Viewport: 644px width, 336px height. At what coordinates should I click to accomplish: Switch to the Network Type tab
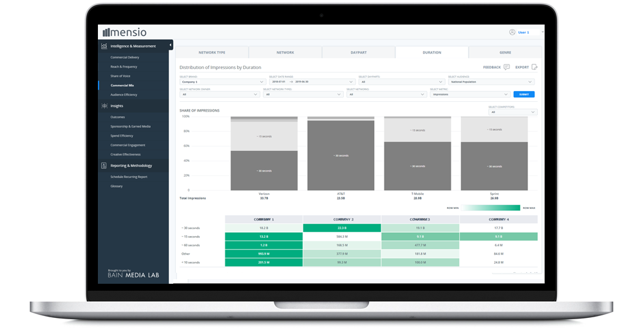[x=212, y=52]
